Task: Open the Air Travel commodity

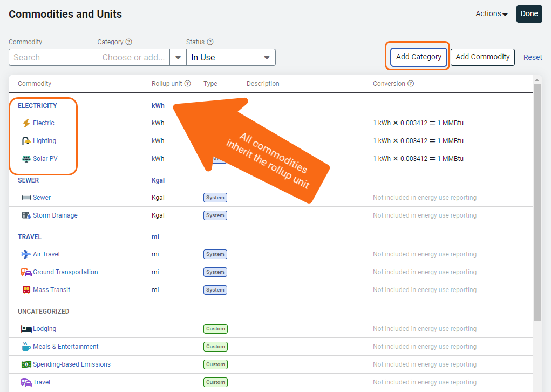Action: 46,254
